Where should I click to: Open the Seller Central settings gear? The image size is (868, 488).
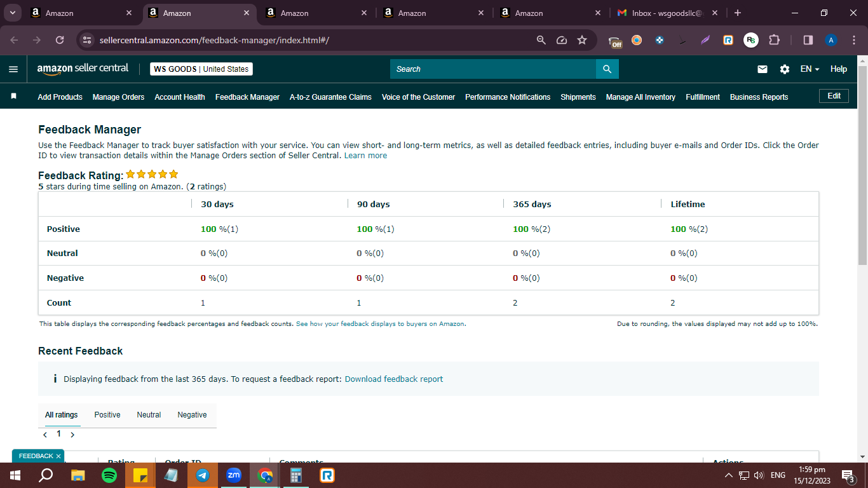[785, 69]
